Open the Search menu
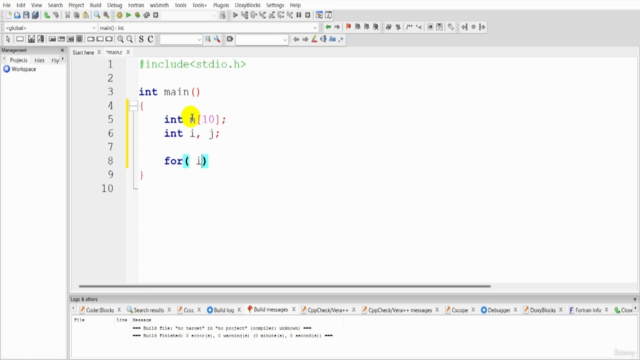The height and width of the screenshot is (360, 640). [x=55, y=5]
